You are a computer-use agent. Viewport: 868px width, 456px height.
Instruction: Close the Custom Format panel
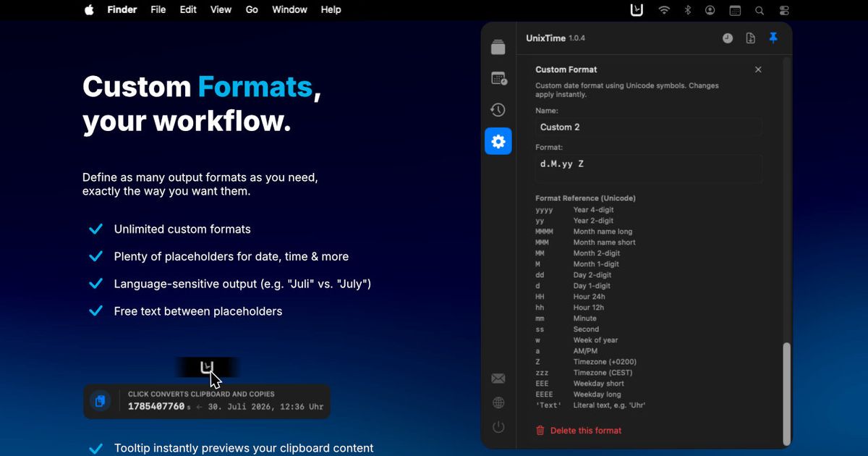pos(758,69)
